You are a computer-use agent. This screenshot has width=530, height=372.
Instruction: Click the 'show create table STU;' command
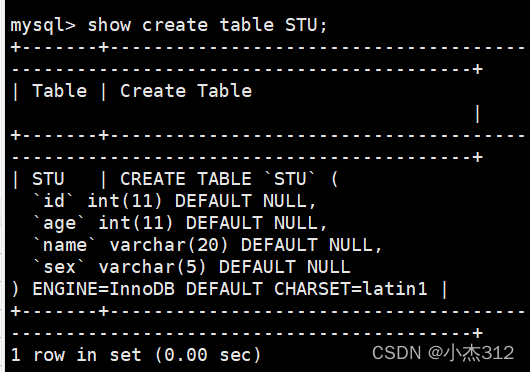[x=207, y=25]
